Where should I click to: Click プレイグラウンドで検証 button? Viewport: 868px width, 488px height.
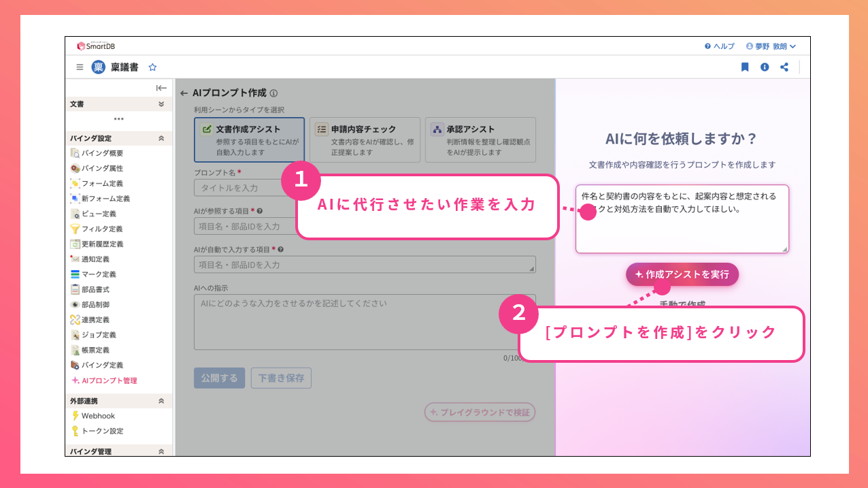pos(480,412)
